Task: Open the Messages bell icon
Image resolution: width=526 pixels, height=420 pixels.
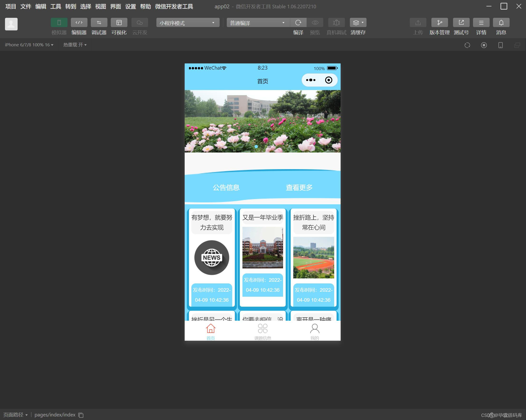Action: pos(501,23)
